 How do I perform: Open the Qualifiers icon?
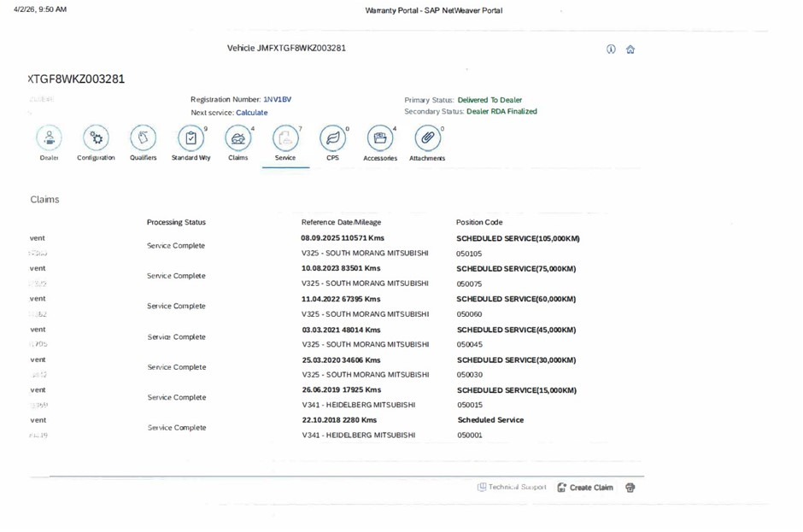143,138
